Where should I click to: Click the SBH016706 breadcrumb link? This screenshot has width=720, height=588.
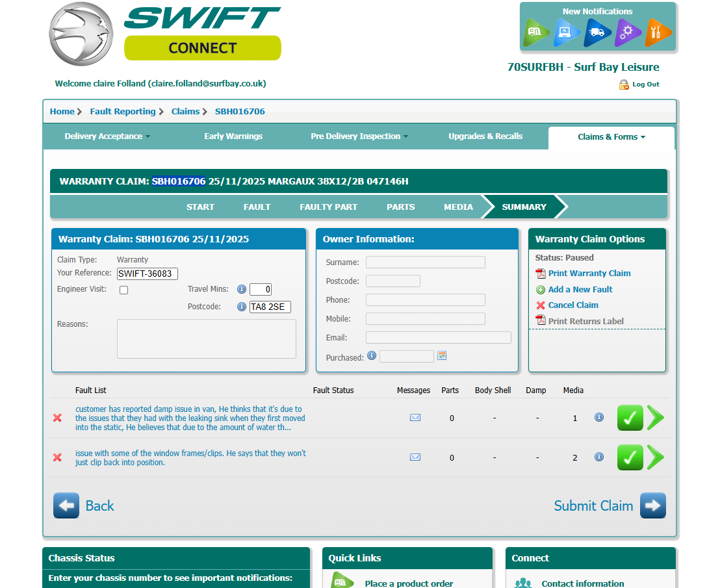[x=240, y=112]
